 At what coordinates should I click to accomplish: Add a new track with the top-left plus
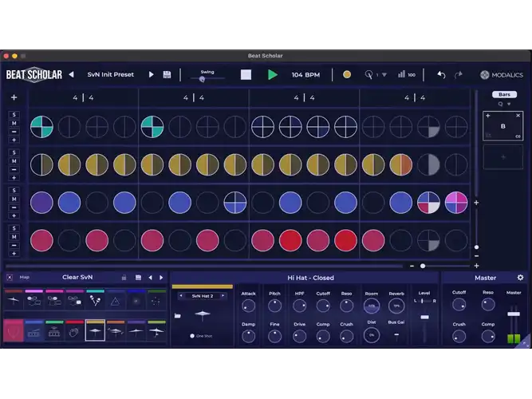pyautogui.click(x=14, y=97)
